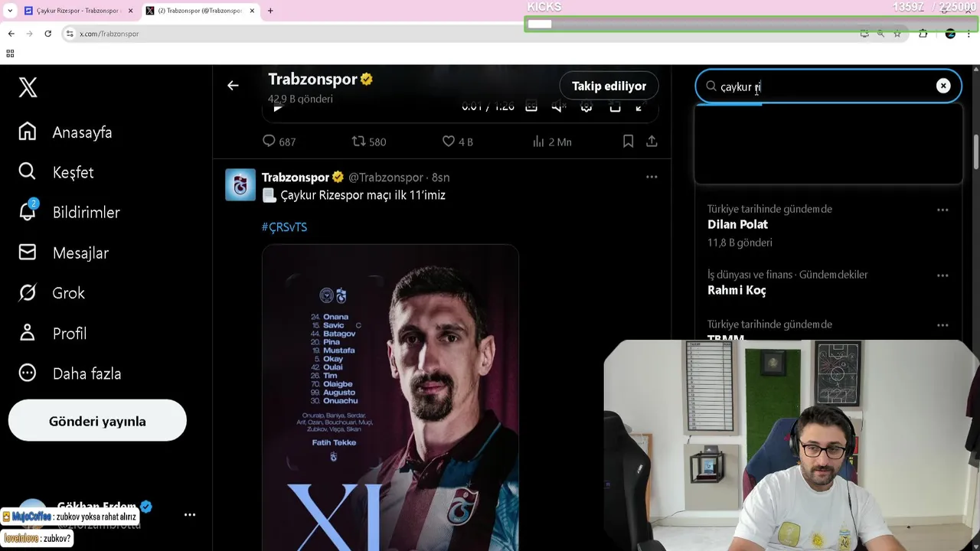Viewport: 980px width, 551px height.
Task: Open the #ÇRSvTS hashtag
Action: pyautogui.click(x=284, y=227)
